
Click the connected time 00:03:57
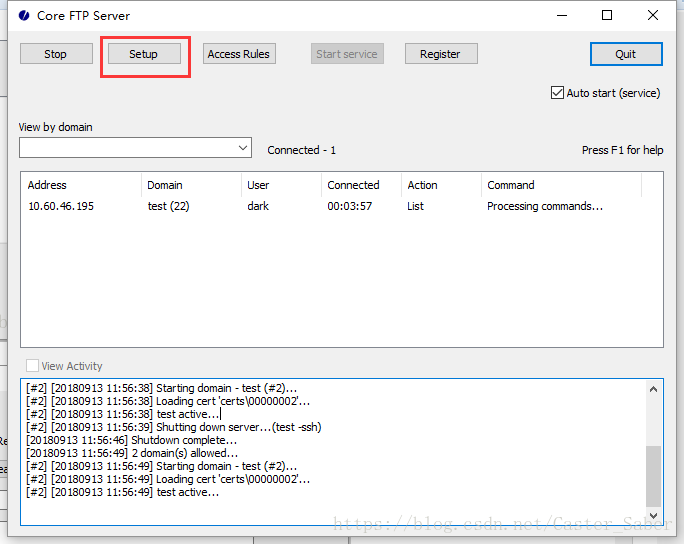pyautogui.click(x=350, y=206)
